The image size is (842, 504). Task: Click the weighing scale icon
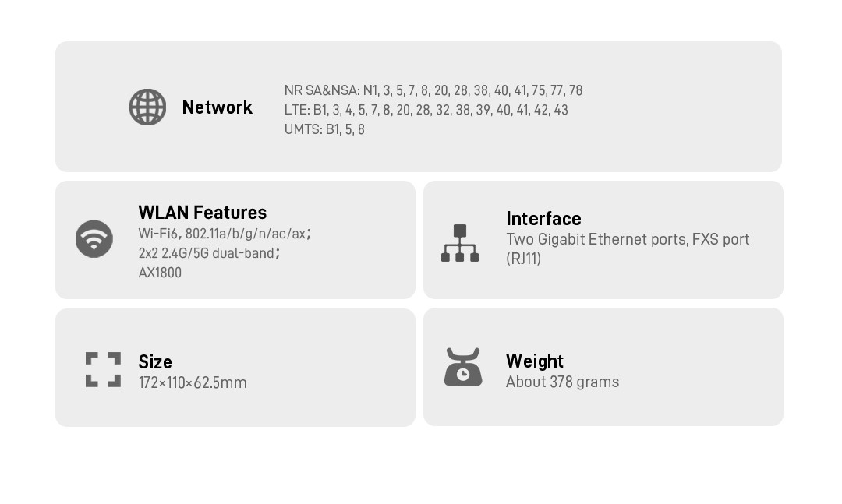463,367
